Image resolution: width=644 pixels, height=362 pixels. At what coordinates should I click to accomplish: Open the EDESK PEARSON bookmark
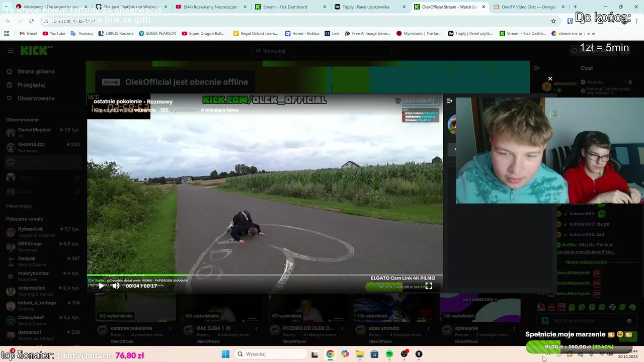(x=157, y=33)
